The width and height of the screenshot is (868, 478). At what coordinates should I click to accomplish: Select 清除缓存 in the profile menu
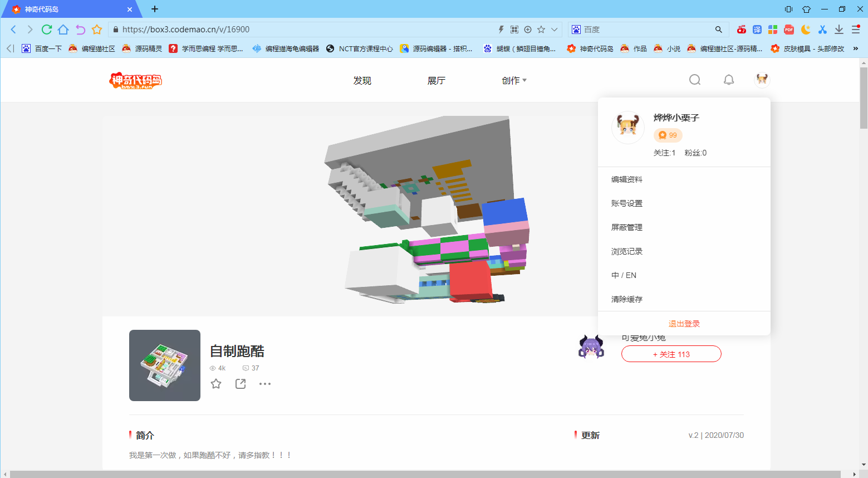(627, 299)
